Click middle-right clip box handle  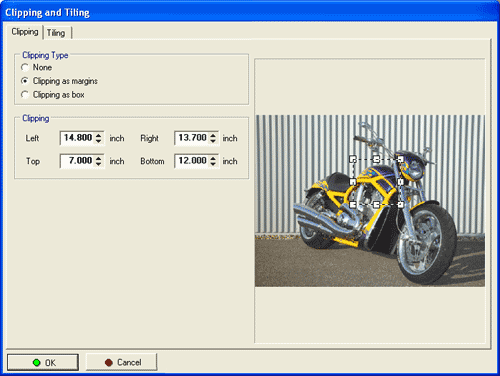tap(400, 182)
